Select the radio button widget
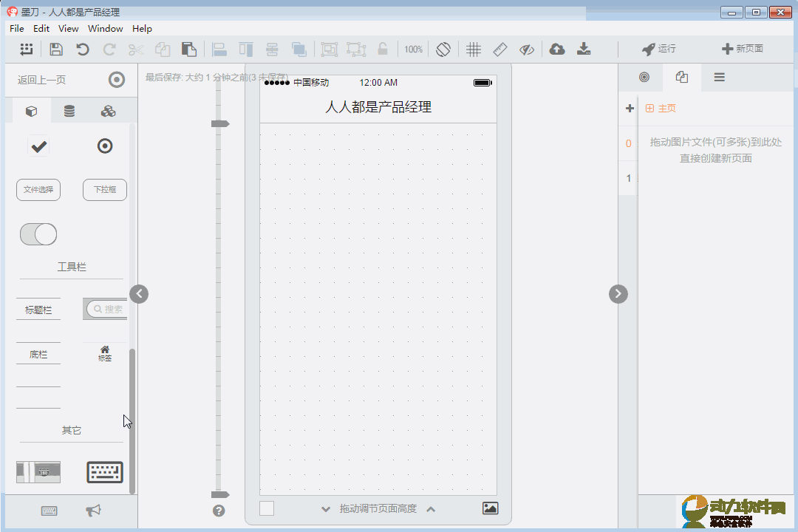Image resolution: width=798 pixels, height=532 pixels. pos(105,146)
